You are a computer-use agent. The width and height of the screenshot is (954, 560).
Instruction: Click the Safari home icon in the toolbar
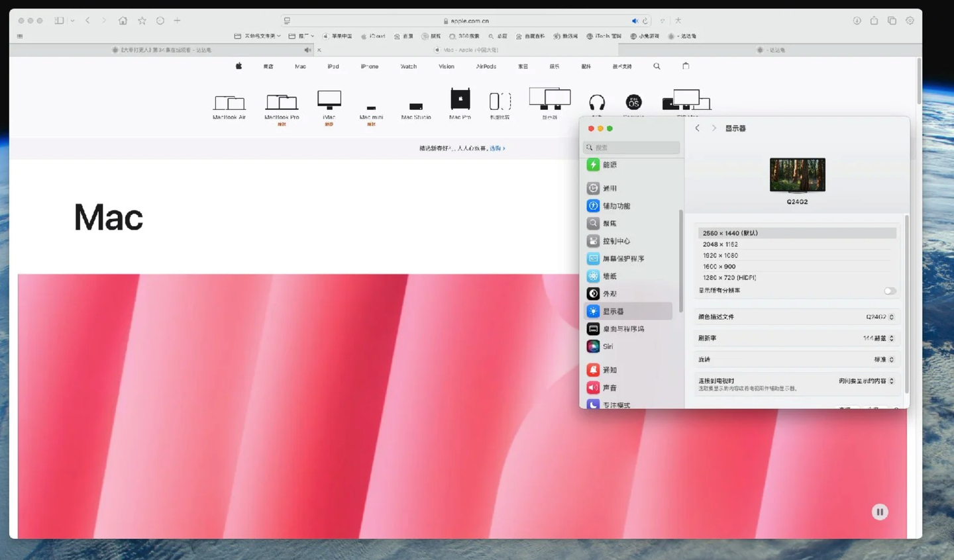[x=123, y=21]
